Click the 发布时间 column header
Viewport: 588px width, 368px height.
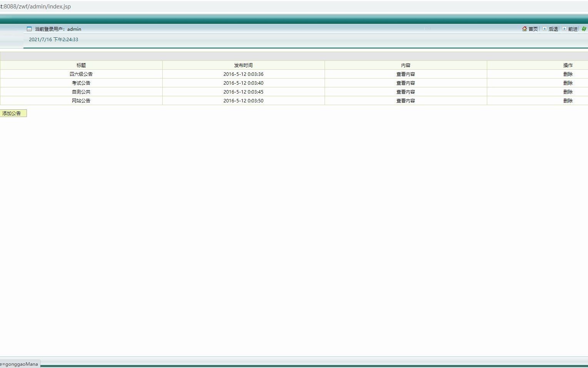point(243,65)
